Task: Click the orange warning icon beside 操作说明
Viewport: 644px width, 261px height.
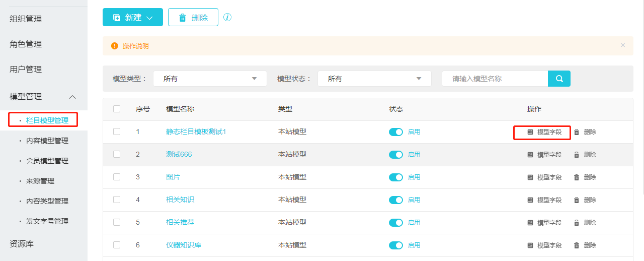Action: tap(115, 46)
